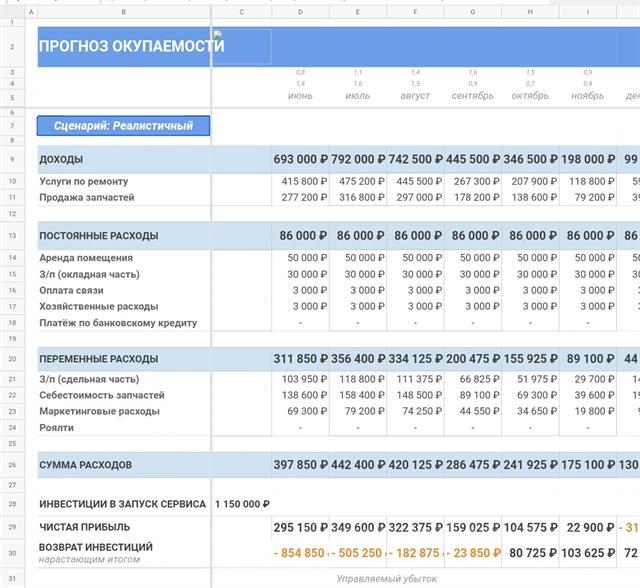Click the 'июнь' month cell
Image resolution: width=640 pixels, height=588 pixels.
tap(300, 96)
